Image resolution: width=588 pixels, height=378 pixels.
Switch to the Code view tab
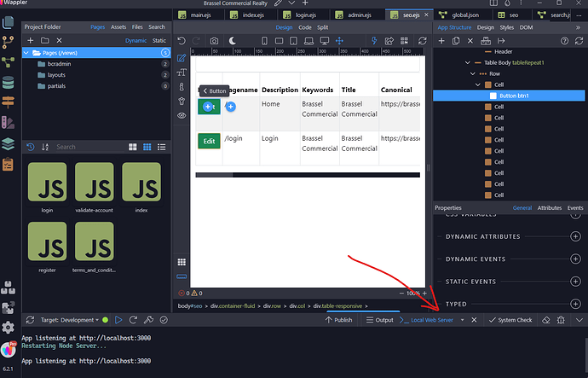click(x=305, y=27)
